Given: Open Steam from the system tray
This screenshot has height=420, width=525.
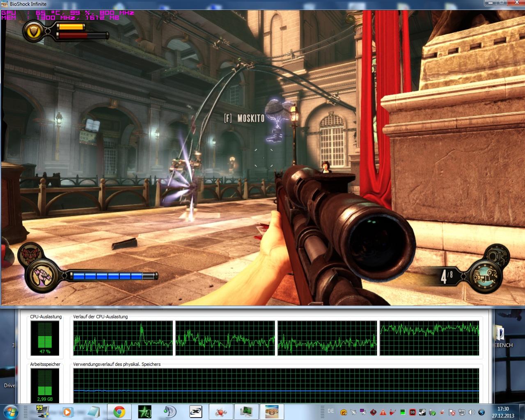Looking at the screenshot, I should [x=422, y=412].
